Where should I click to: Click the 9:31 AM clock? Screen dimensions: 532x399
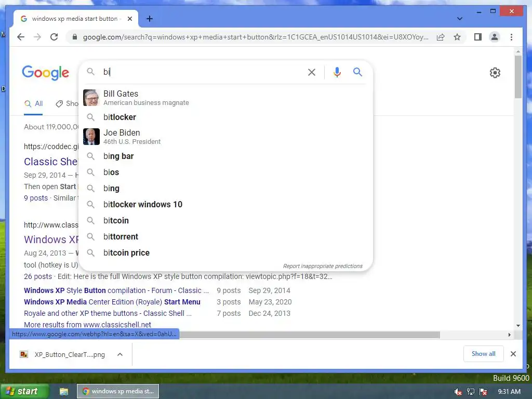pos(509,392)
